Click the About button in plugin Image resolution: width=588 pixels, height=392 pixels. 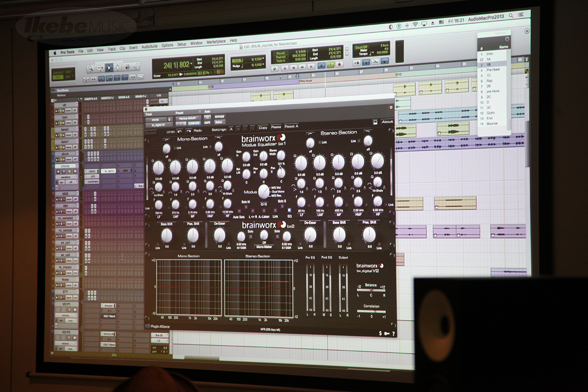pyautogui.click(x=387, y=122)
